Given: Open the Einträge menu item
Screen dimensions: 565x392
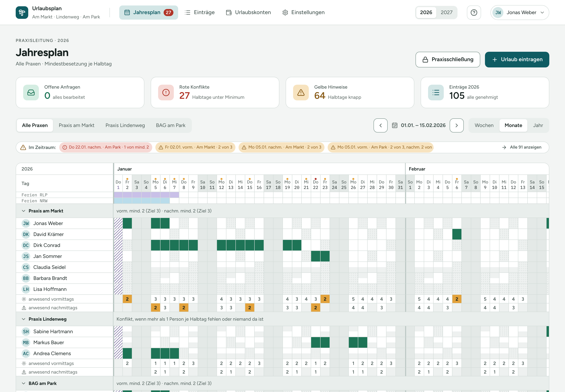Looking at the screenshot, I should pos(199,13).
